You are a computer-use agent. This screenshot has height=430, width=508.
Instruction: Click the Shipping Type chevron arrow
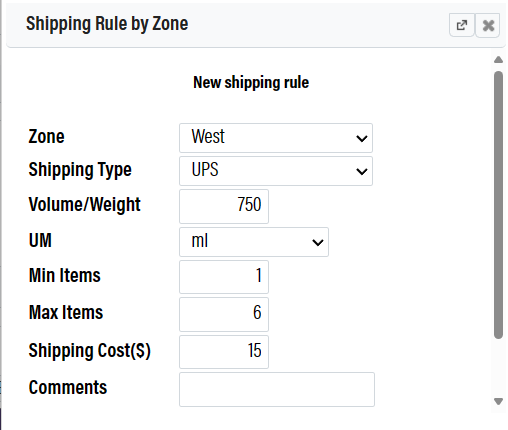362,171
